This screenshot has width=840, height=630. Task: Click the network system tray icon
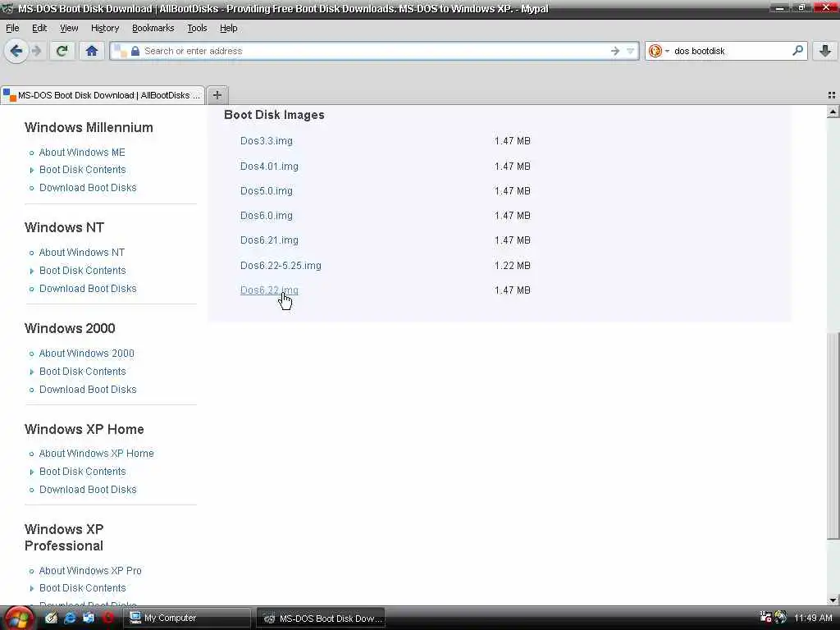765,617
